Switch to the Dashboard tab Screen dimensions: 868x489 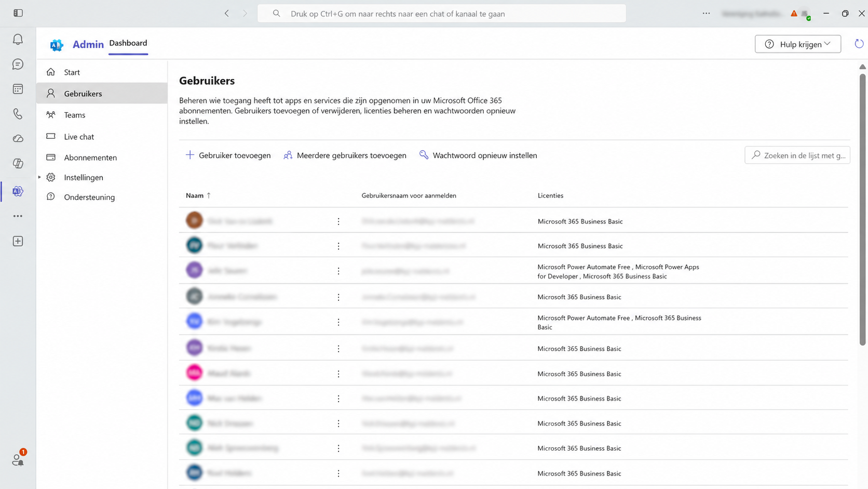[128, 43]
